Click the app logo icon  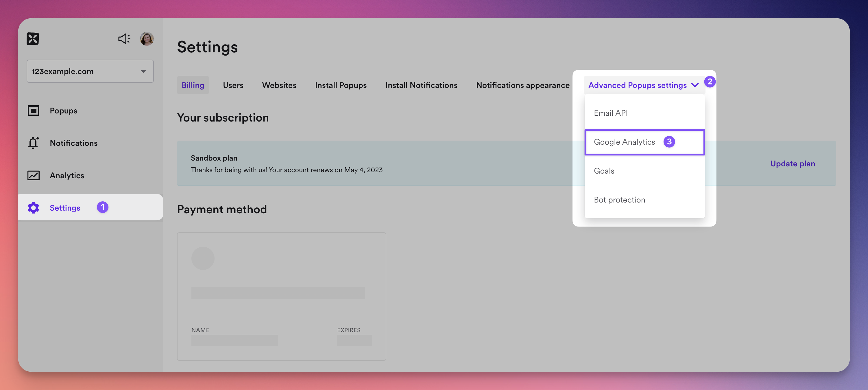(x=33, y=39)
